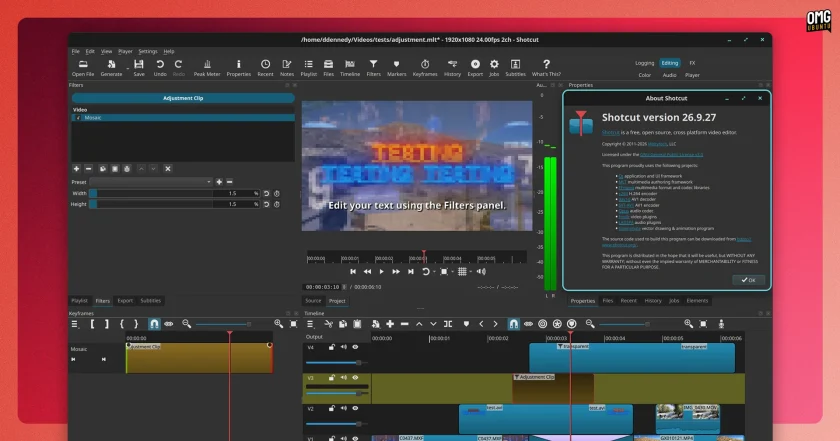Mute track V2 with its speaker icon
The image size is (840, 441).
(343, 408)
